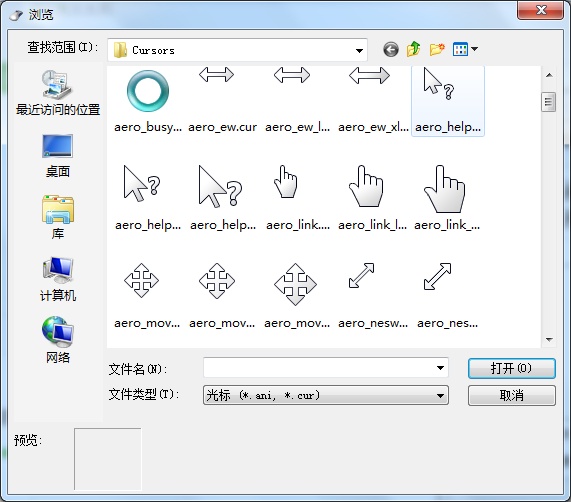Open Network (网络) in sidebar
This screenshot has width=571, height=502.
pos(58,340)
